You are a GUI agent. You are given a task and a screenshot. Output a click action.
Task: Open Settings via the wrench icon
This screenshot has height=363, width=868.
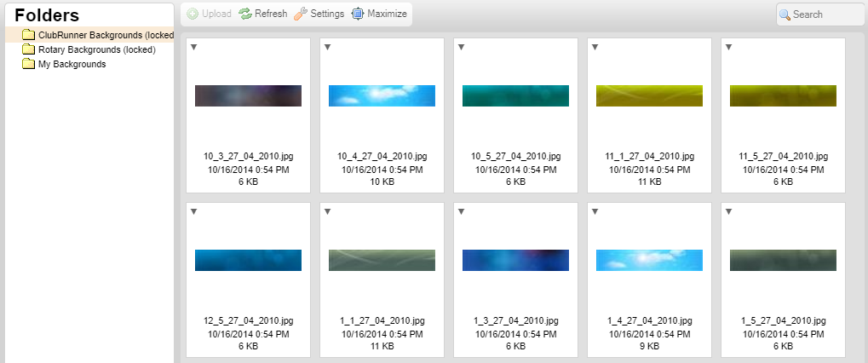[300, 14]
